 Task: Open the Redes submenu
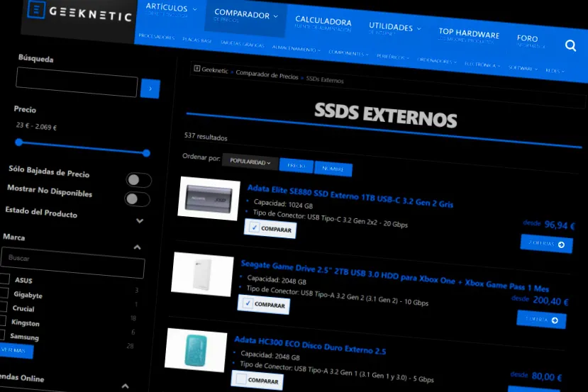[x=555, y=71]
